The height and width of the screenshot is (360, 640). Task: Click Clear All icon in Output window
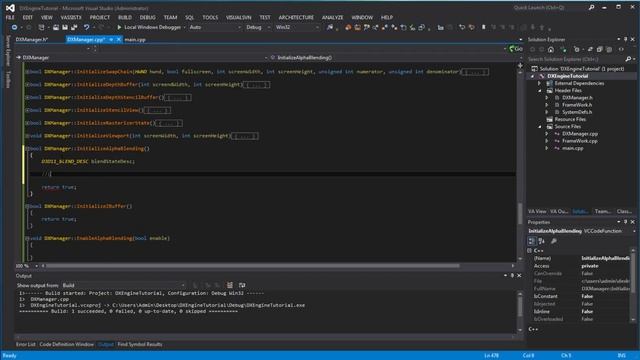230,285
